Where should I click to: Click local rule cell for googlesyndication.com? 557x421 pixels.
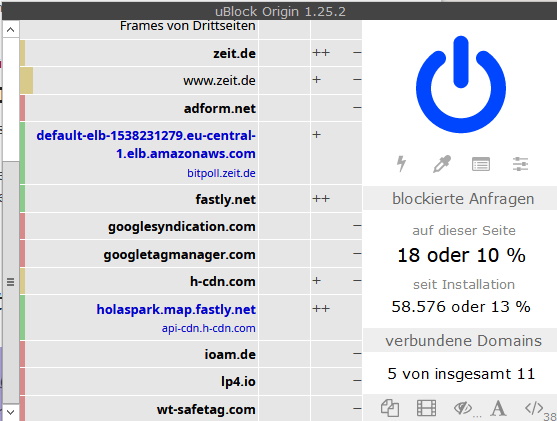point(336,226)
